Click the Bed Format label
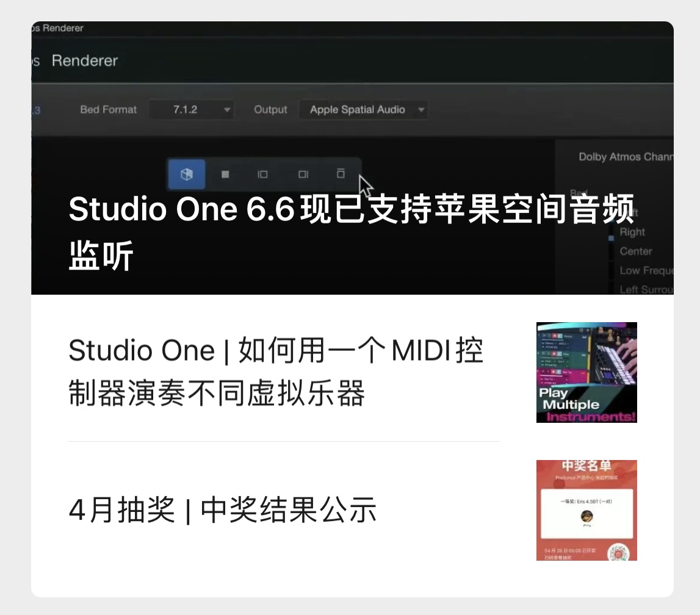Screen dimensions: 700x615 pyautogui.click(x=109, y=109)
